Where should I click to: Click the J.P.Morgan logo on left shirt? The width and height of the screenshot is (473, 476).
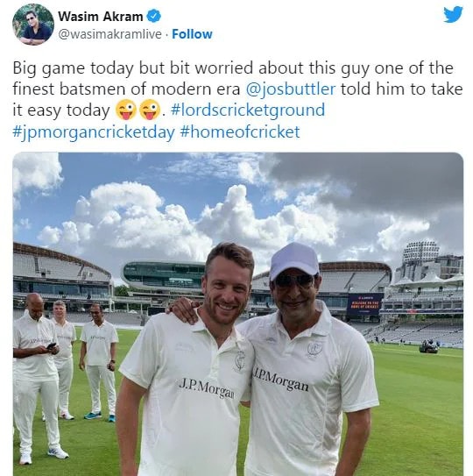[x=207, y=388]
